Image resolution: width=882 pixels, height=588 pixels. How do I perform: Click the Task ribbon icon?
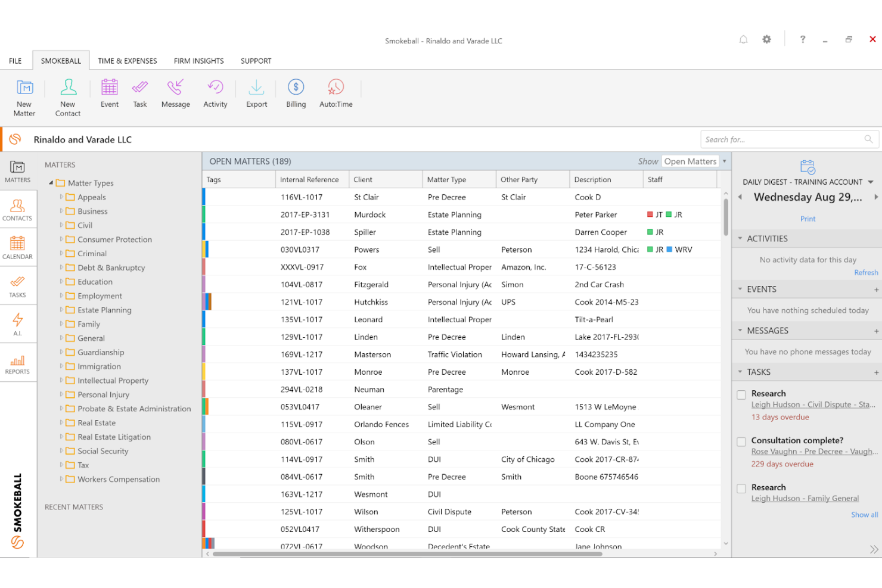coord(140,88)
